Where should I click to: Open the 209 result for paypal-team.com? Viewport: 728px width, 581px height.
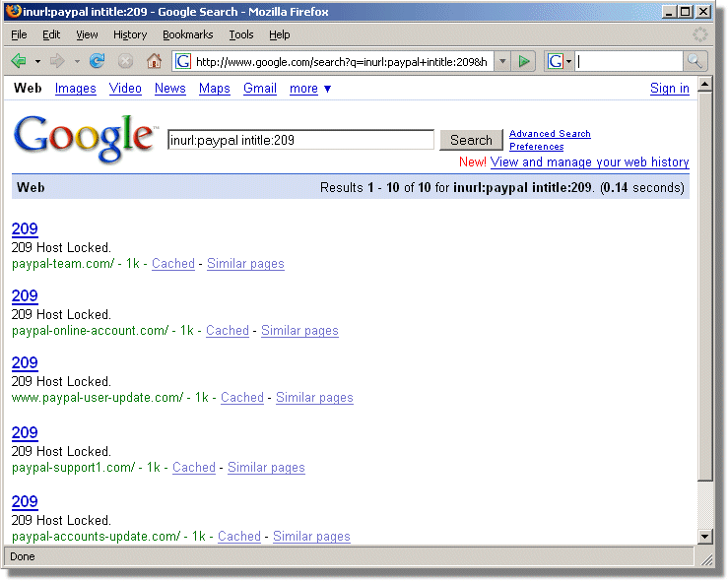(25, 228)
